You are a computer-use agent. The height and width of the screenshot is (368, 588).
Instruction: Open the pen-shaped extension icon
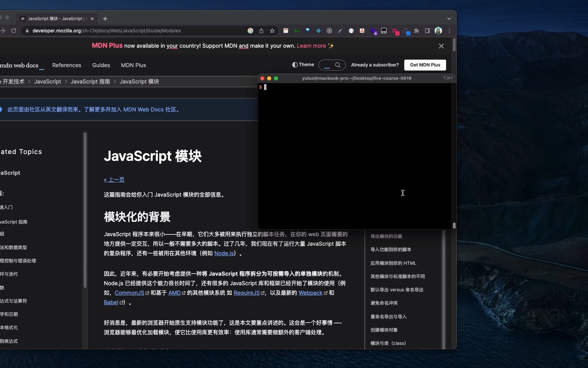point(340,31)
